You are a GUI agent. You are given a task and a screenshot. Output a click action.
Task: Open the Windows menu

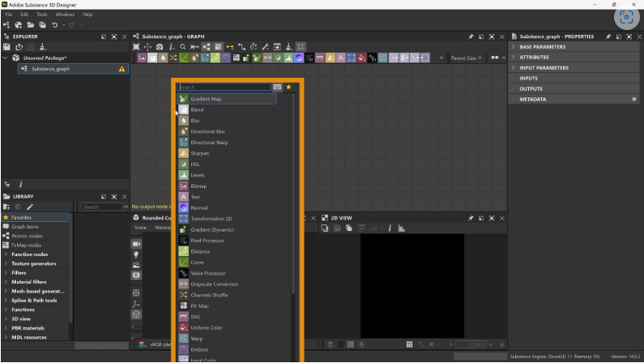tap(65, 15)
